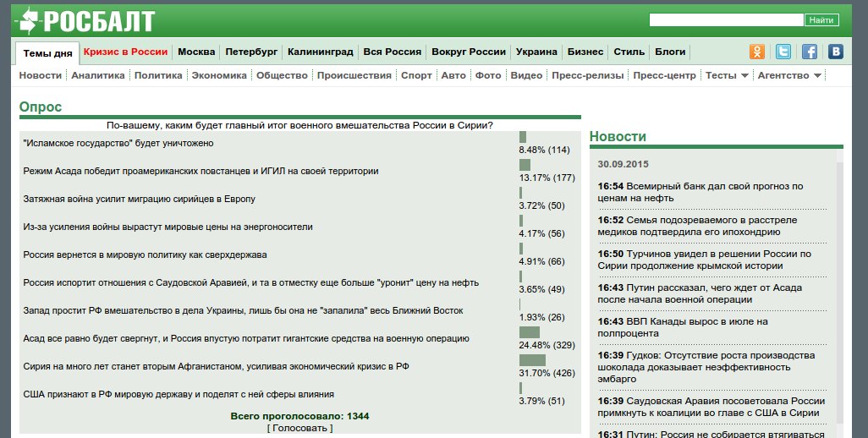Click the poll bar for 13.17% result
This screenshot has height=438, width=868.
525,165
